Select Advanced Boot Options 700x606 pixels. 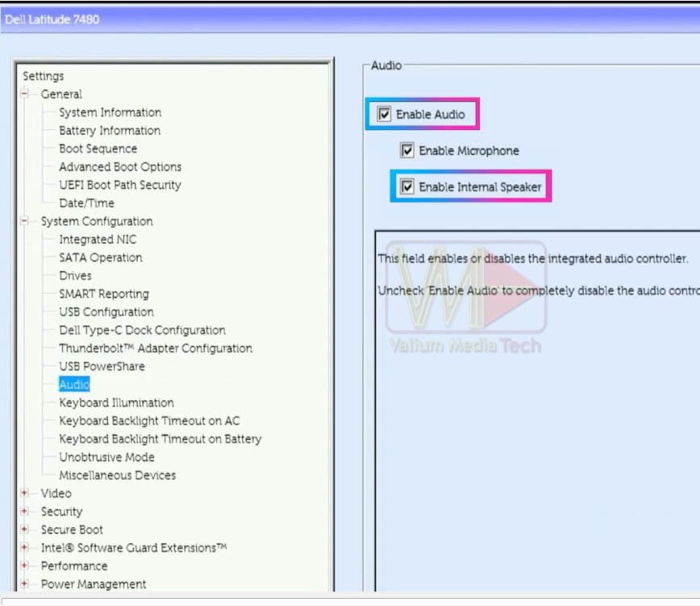(x=120, y=166)
